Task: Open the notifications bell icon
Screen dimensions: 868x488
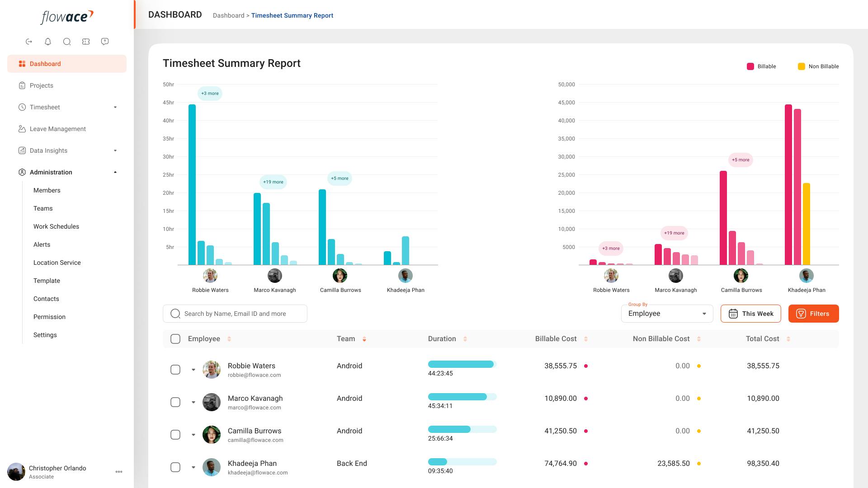Action: [x=48, y=42]
